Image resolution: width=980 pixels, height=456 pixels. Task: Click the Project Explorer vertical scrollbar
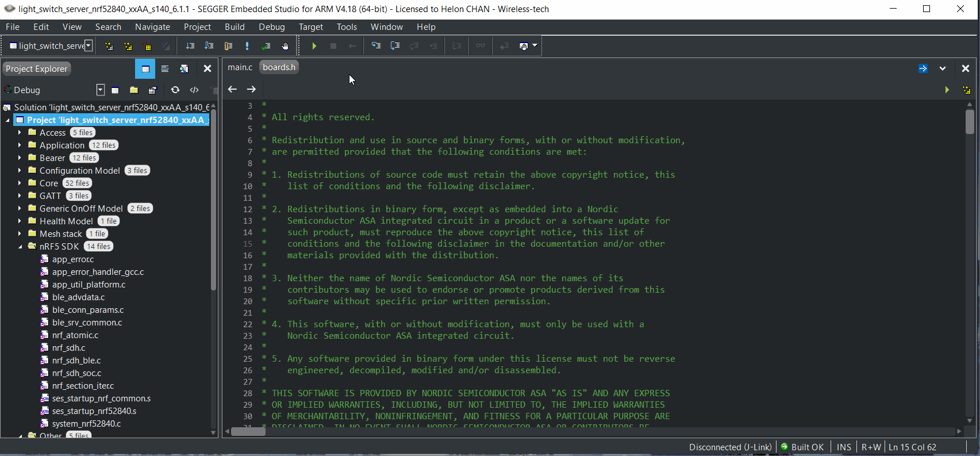coord(213,200)
